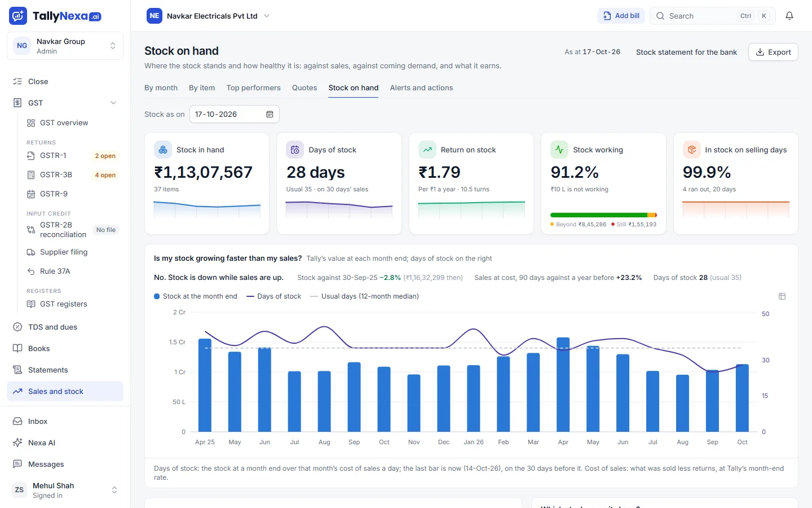Open TDS and dues section

point(65,327)
